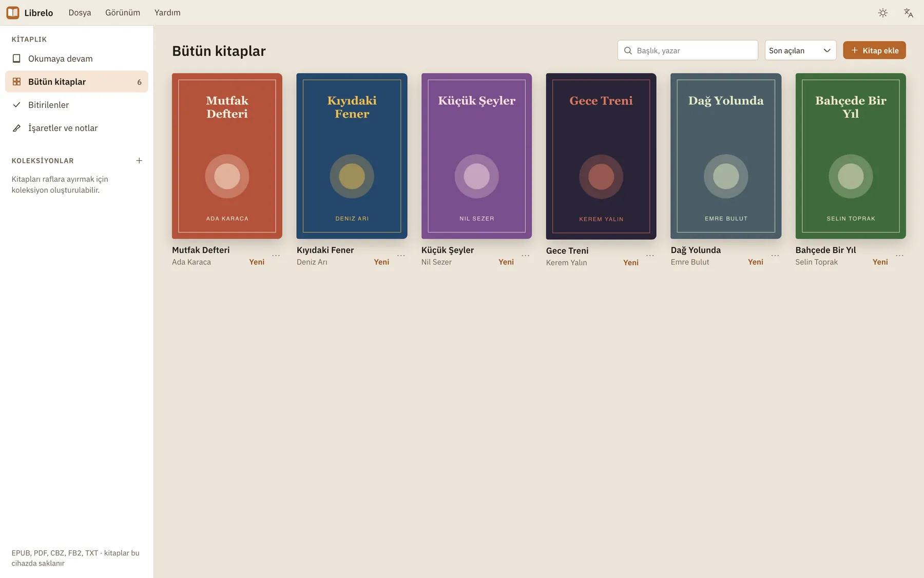Focus the Başlık, yazar search field
924x578 pixels.
(688, 50)
